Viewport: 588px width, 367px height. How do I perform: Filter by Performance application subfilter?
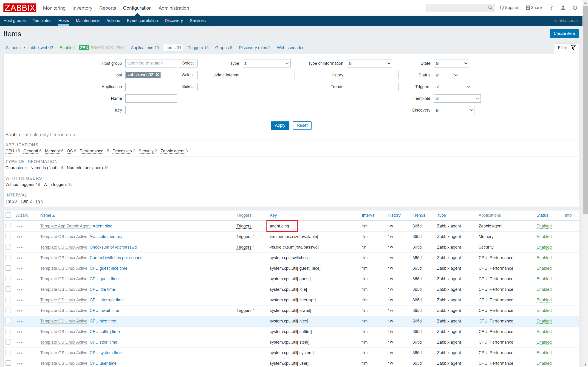(91, 151)
